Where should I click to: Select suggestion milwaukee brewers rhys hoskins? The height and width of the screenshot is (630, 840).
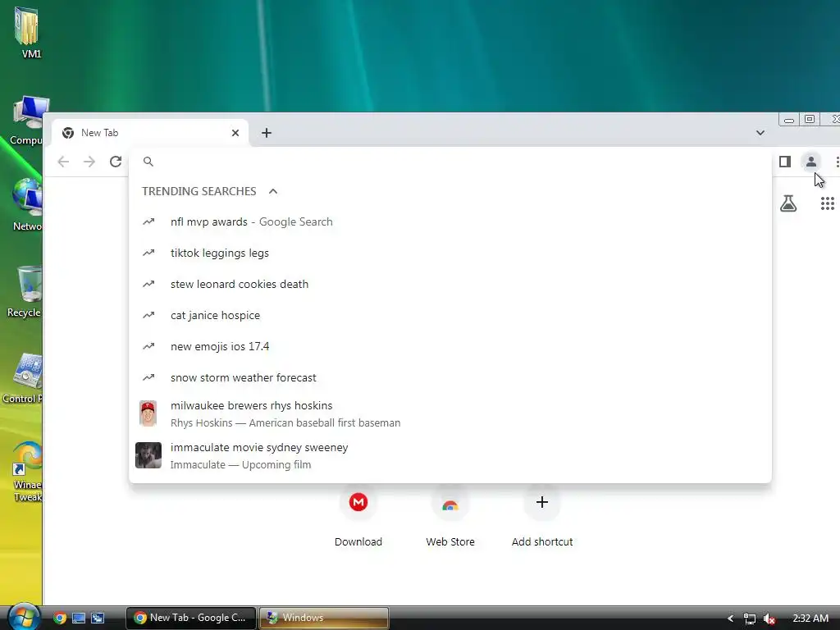coord(450,413)
